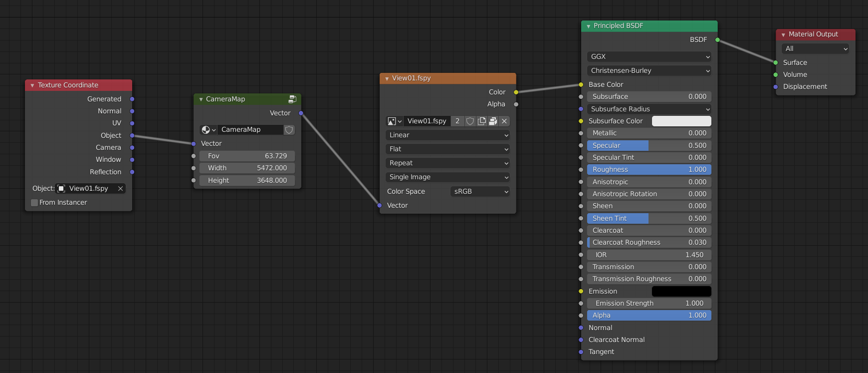Click the Base Color input socket
This screenshot has width=868, height=373.
[581, 85]
